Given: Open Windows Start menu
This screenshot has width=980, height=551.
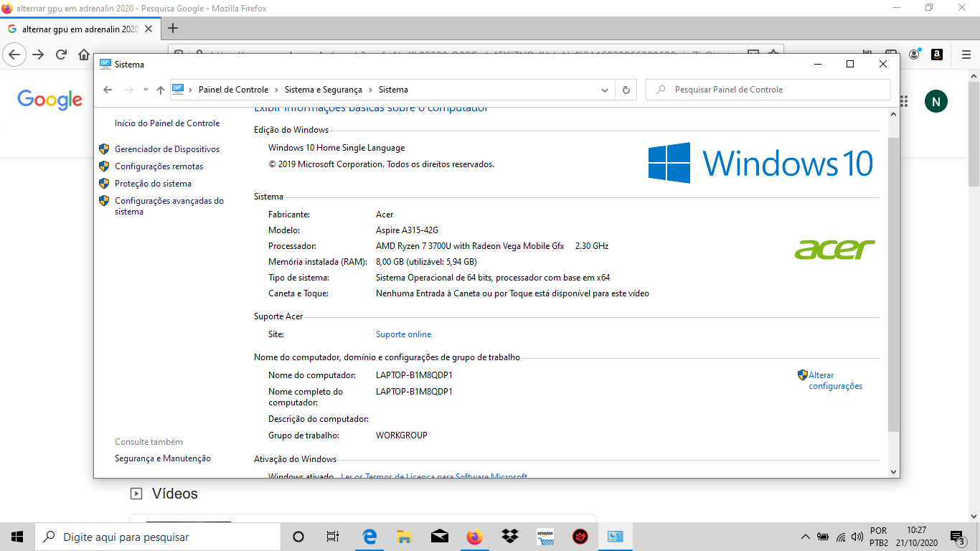Looking at the screenshot, I should pyautogui.click(x=17, y=537).
